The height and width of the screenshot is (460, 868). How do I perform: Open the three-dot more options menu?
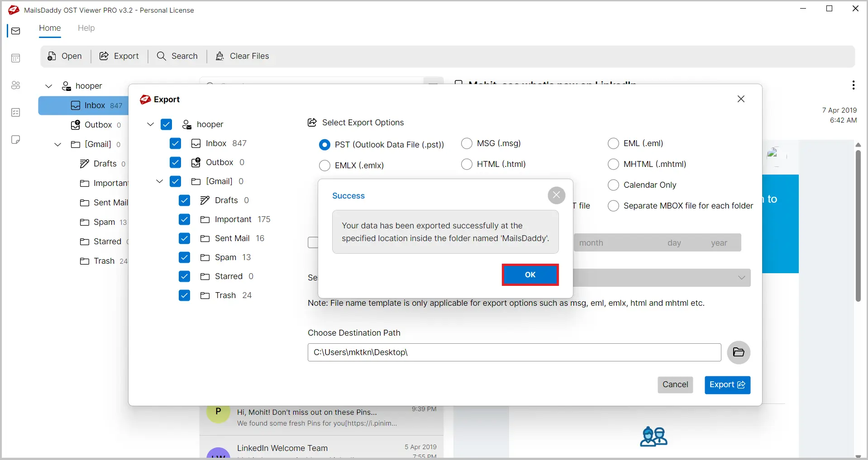click(x=853, y=85)
